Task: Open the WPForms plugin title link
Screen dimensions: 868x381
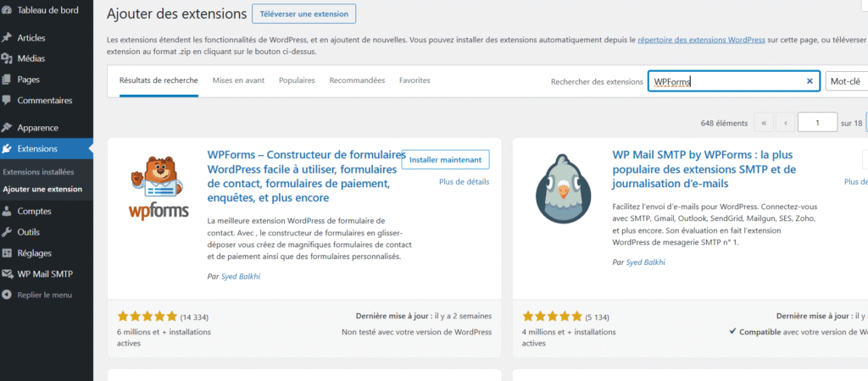Action: click(x=307, y=175)
